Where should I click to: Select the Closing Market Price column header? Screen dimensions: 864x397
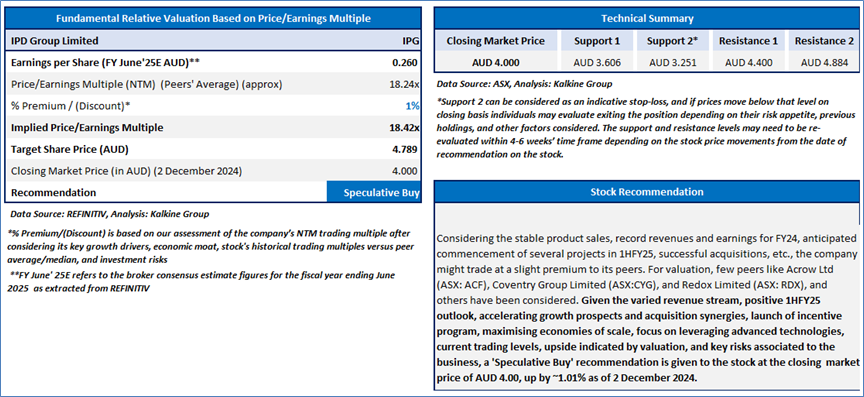(495, 41)
